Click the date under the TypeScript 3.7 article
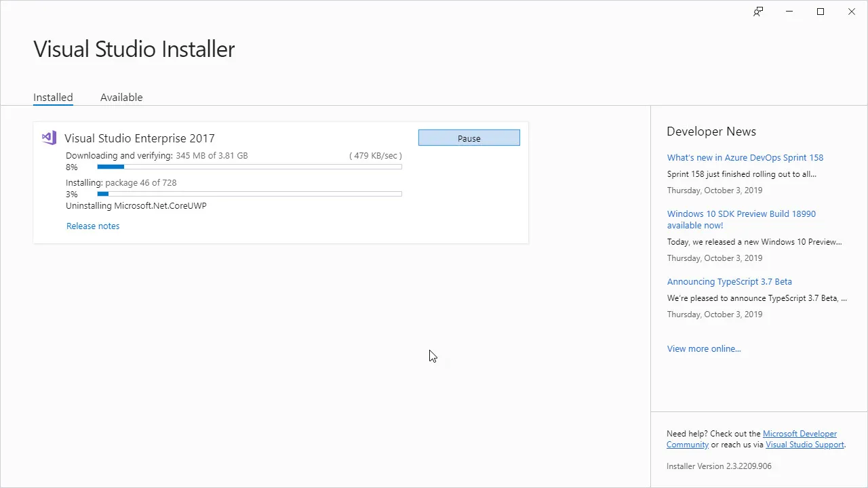This screenshot has height=488, width=868. pyautogui.click(x=715, y=314)
